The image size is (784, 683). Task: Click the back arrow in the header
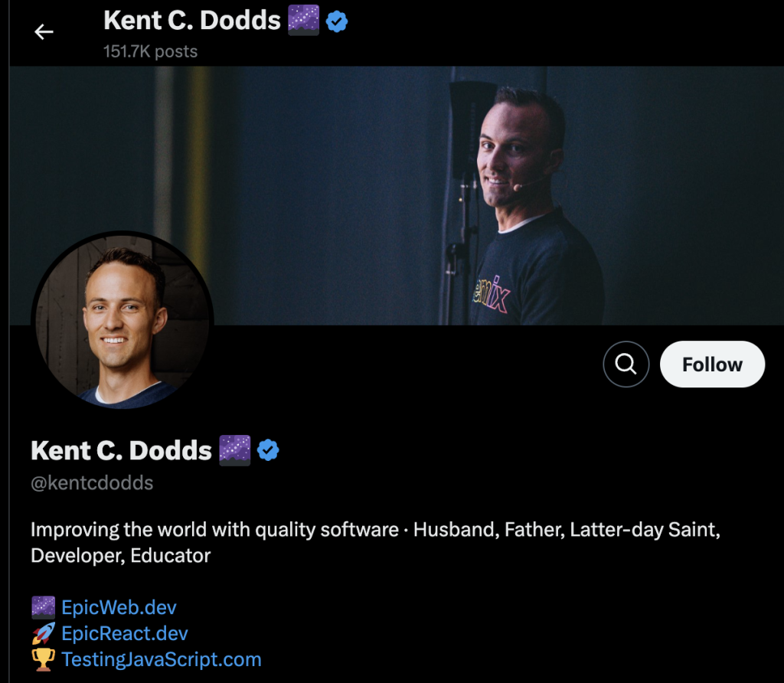pyautogui.click(x=44, y=31)
